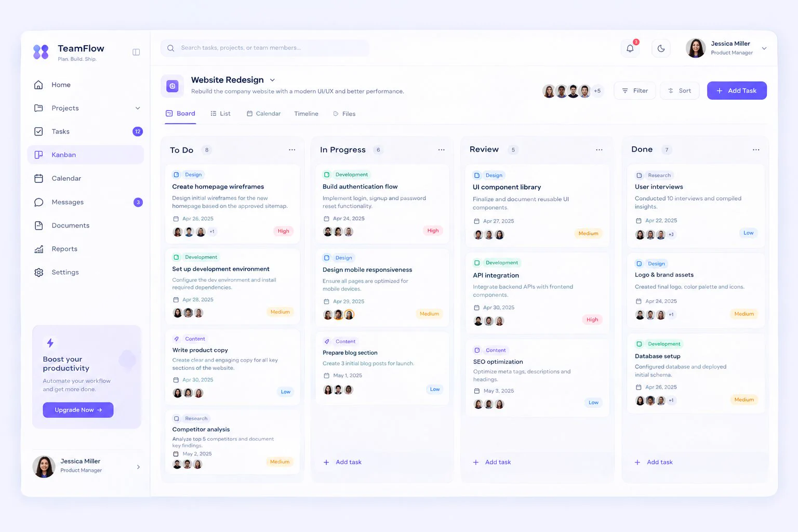This screenshot has width=798, height=532.
Task: Switch to the Calendar view tab
Action: pyautogui.click(x=263, y=114)
